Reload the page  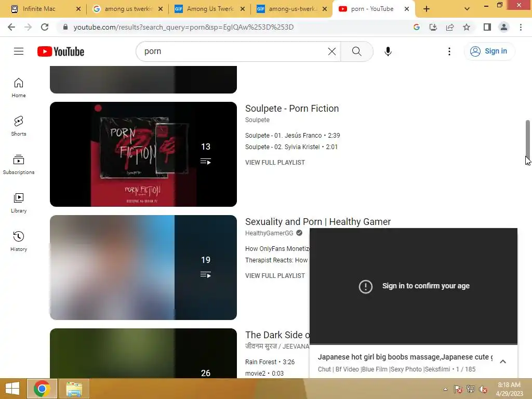tap(45, 27)
